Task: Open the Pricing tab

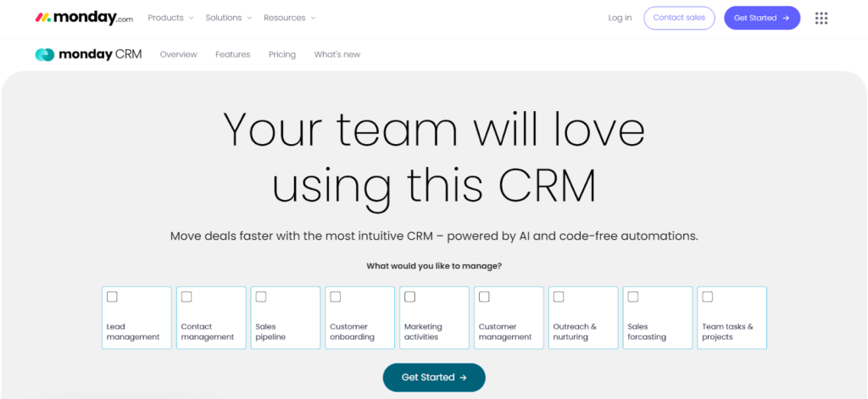Action: (x=282, y=54)
